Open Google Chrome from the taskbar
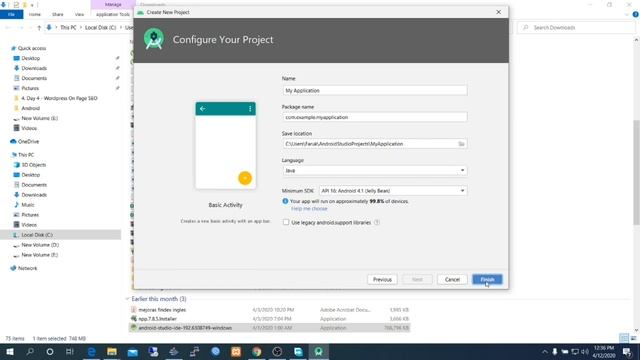Image resolution: width=640 pixels, height=360 pixels. [x=257, y=351]
